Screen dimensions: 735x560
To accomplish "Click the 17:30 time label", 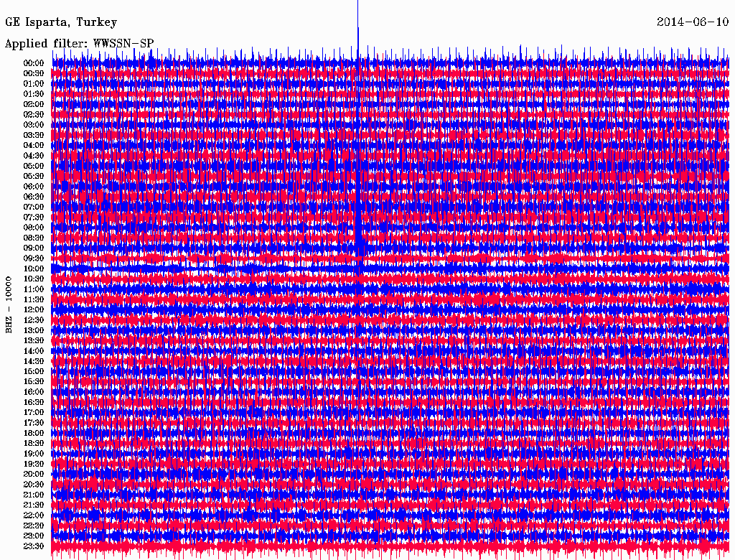I will [34, 423].
